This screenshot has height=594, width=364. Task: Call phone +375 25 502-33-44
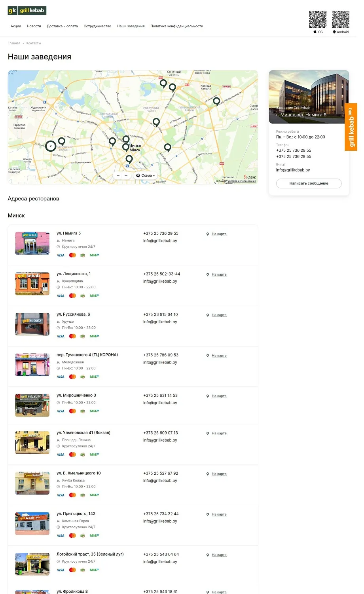pyautogui.click(x=161, y=274)
